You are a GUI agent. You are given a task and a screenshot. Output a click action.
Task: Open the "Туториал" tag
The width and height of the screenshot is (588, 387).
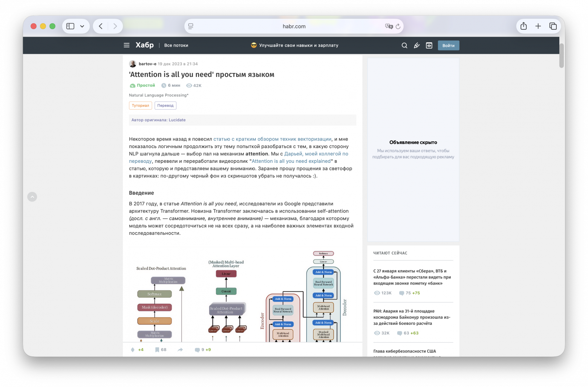pos(140,106)
